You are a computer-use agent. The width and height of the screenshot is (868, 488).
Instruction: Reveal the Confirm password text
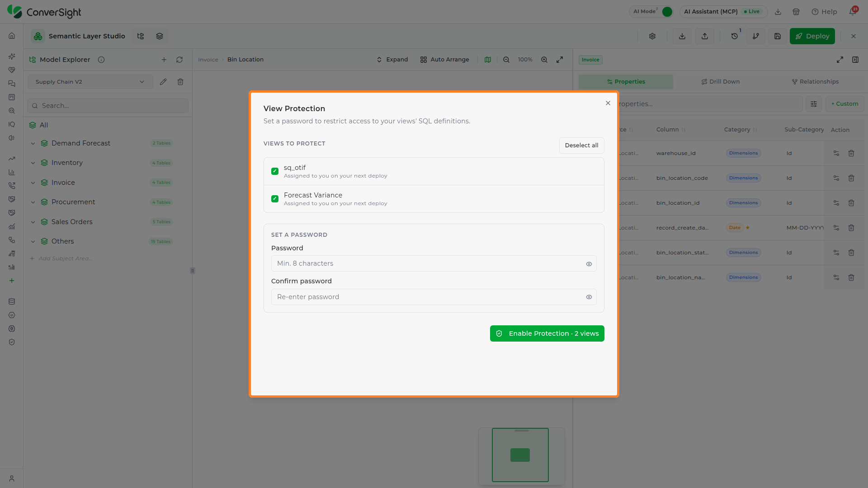[x=589, y=297]
